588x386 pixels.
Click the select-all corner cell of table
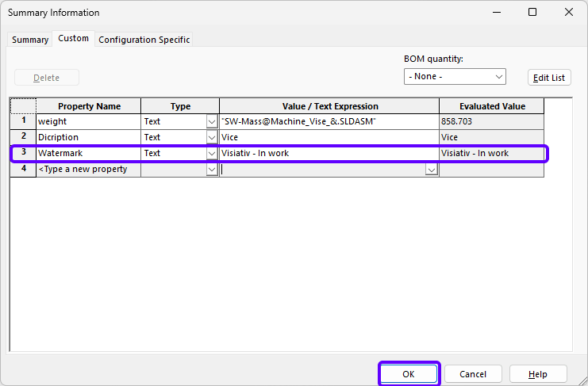(x=23, y=106)
